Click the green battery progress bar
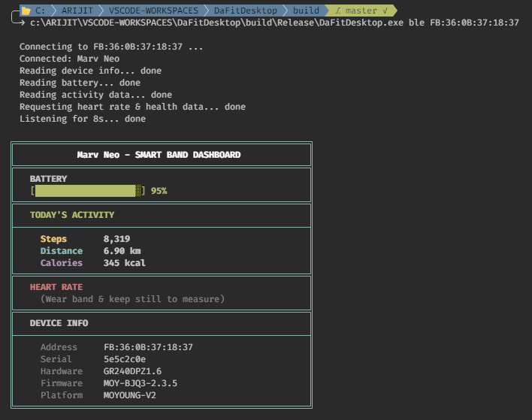This screenshot has height=420, width=532. click(88, 191)
